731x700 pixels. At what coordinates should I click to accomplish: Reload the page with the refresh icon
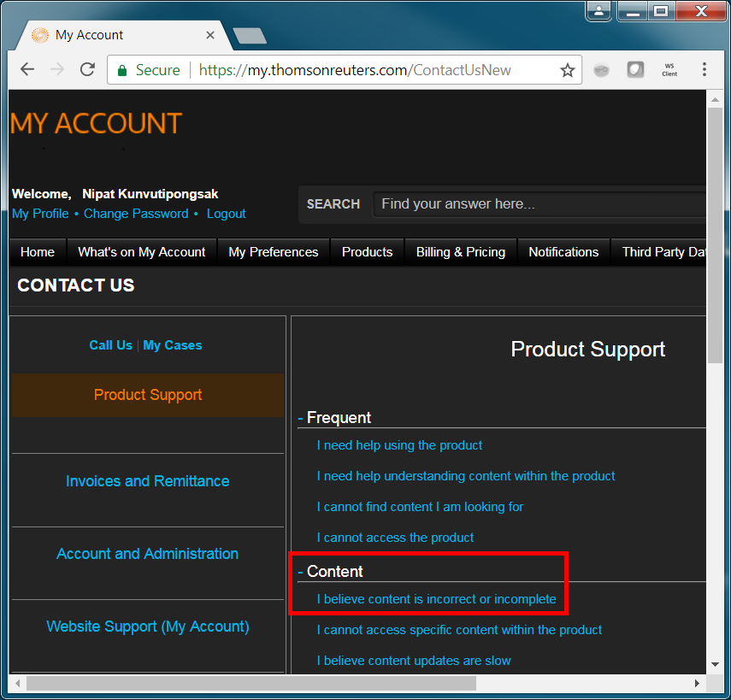87,69
